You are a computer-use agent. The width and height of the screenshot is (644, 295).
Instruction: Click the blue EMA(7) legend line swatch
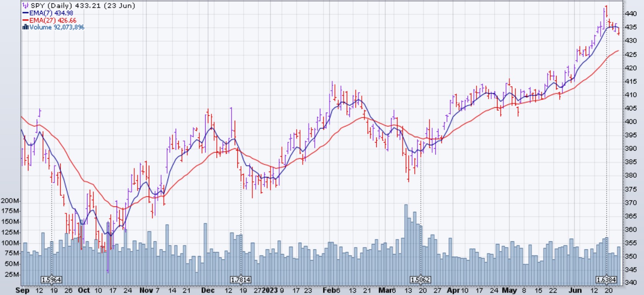25,13
